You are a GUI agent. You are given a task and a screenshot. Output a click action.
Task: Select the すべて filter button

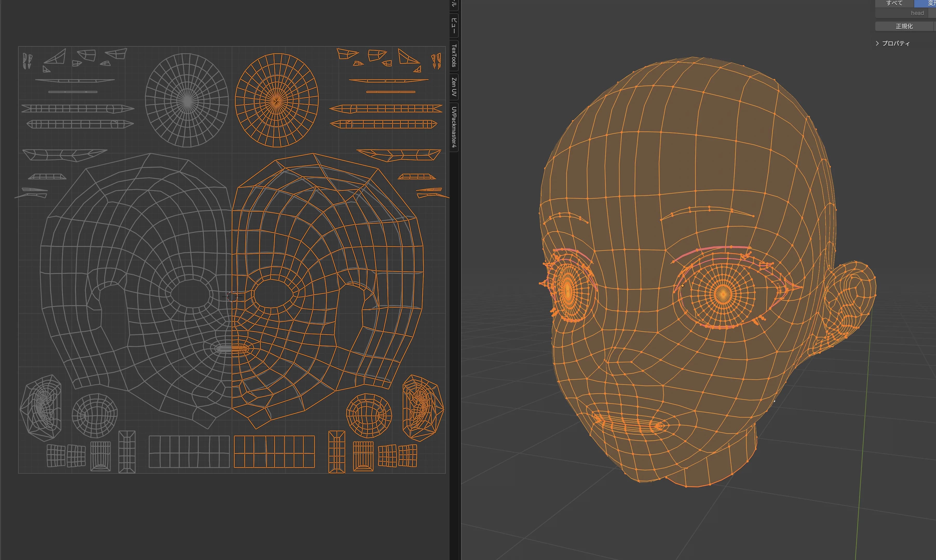coord(894,3)
